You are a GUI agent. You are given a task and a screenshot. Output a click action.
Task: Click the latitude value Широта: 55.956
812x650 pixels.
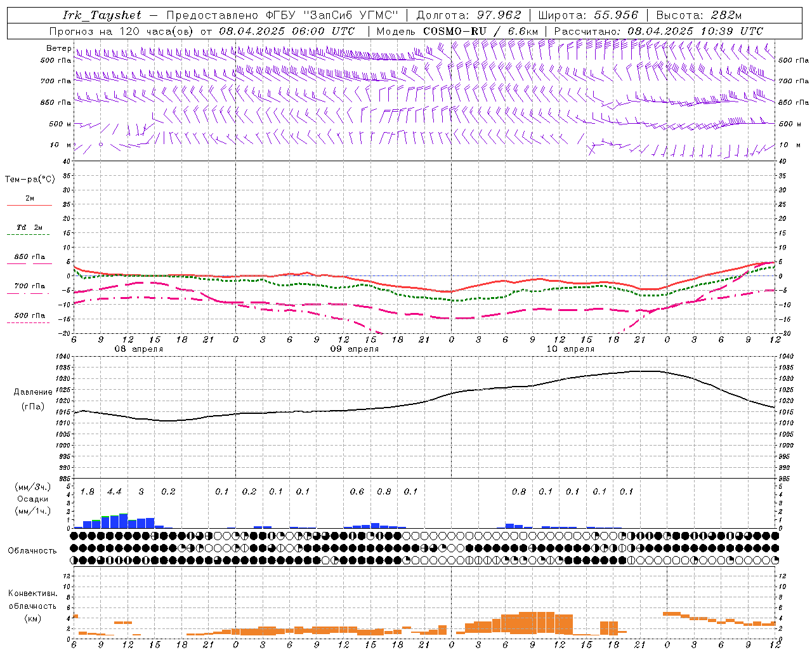point(588,15)
